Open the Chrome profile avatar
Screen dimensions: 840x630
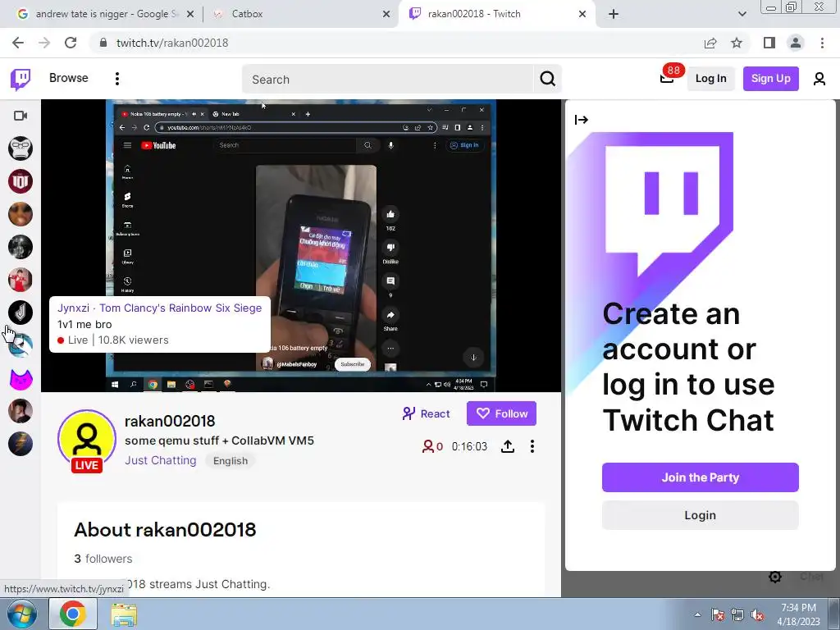796,43
